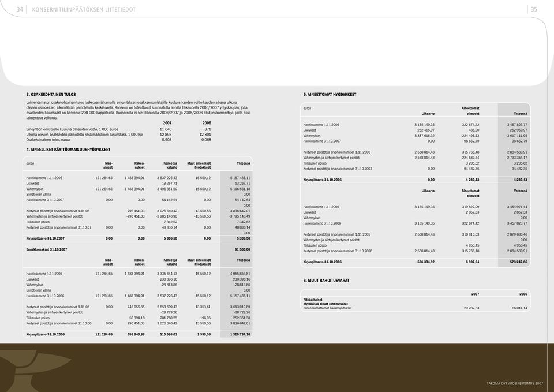Click the goodwill book value '566 334,92'
Screen dimensions: 554x392
tap(426, 262)
